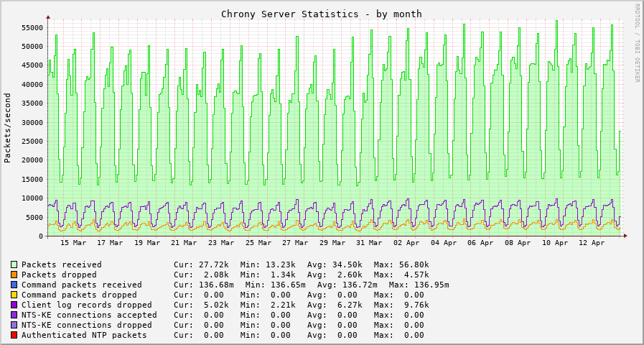This screenshot has height=345, width=644.
Task: Click the '10000' y-axis tick label
Action: click(x=32, y=198)
